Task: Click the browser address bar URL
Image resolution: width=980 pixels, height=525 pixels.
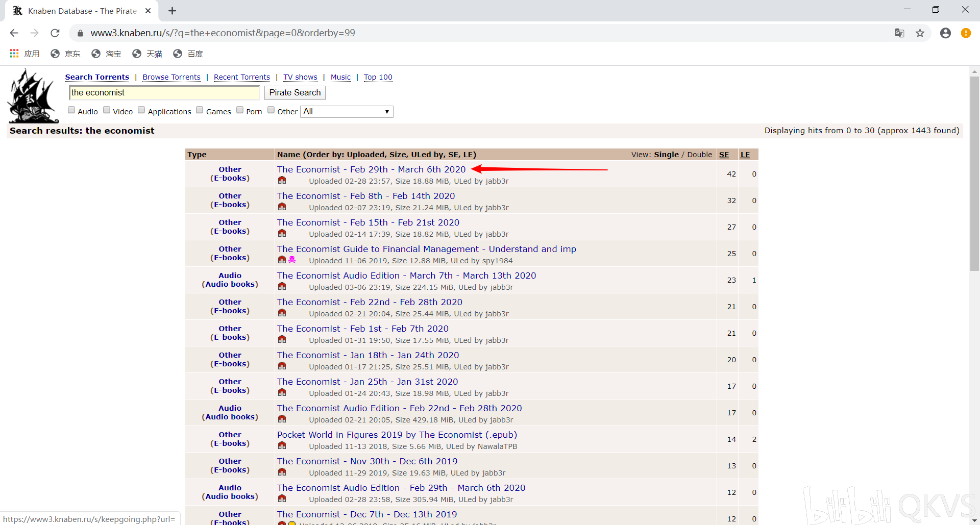Action: [223, 33]
